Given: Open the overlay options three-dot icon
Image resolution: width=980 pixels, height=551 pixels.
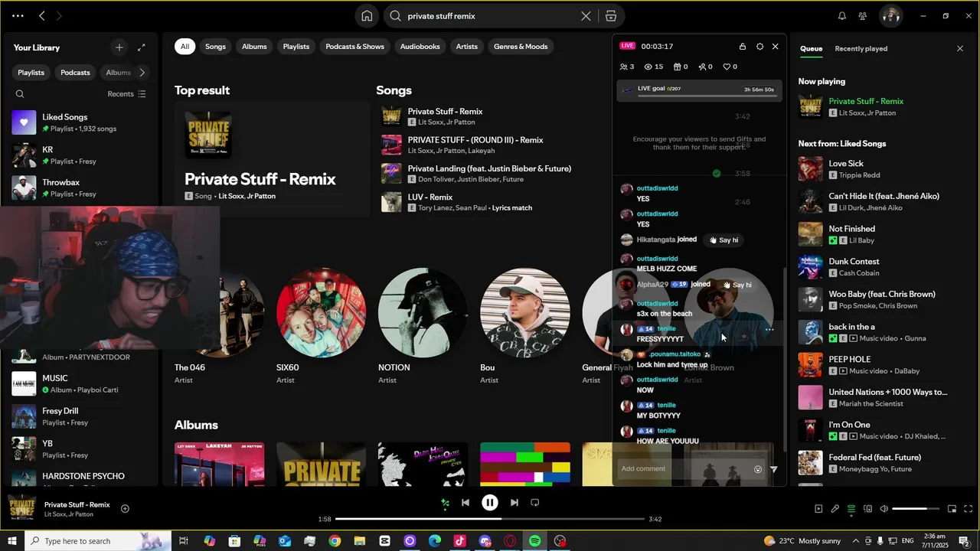Looking at the screenshot, I should point(769,330).
